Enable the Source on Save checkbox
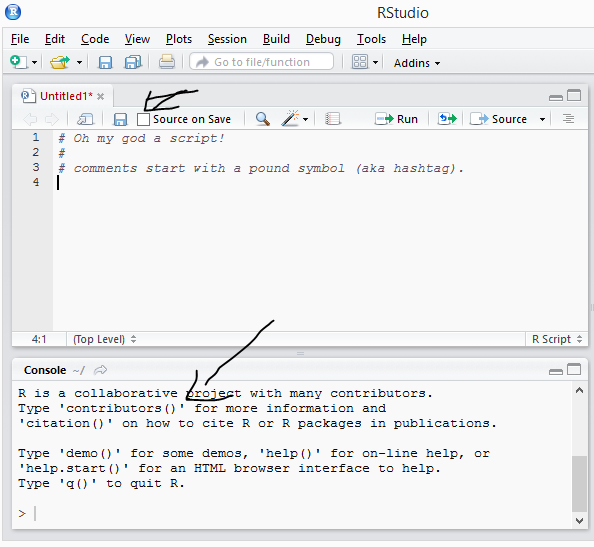The height and width of the screenshot is (547, 594). (x=143, y=119)
